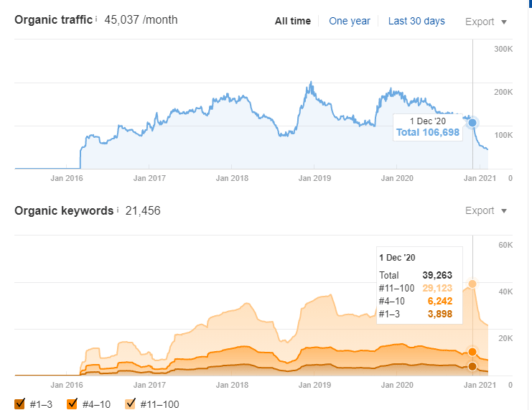Viewport: 532px width, 410px height.
Task: Click the Jan 2019 label on traffic axis
Action: tap(314, 178)
